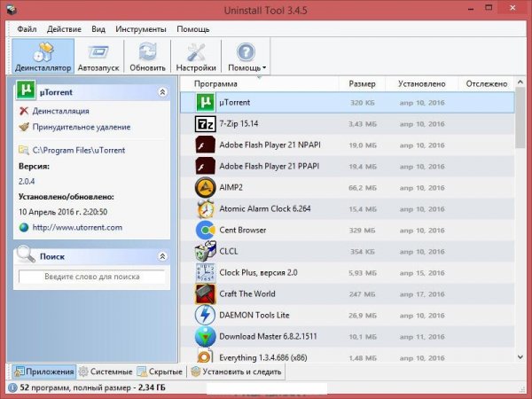Select the DAEMON Tools Lite icon
This screenshot has height=399, width=532.
[x=206, y=315]
